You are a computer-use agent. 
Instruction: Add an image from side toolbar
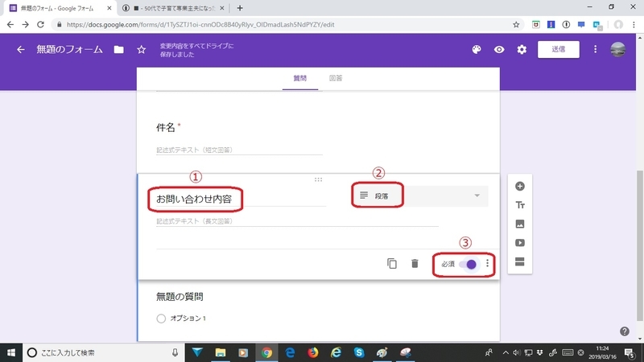point(519,224)
